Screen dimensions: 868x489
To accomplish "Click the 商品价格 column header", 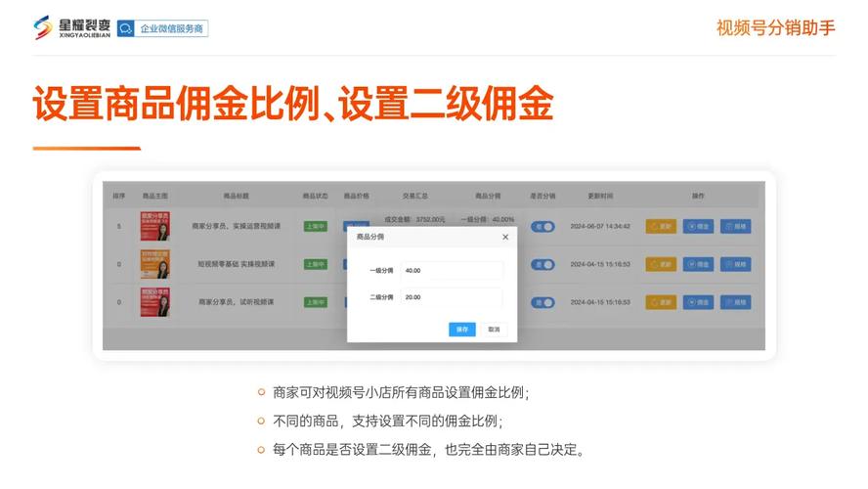I will click(x=357, y=196).
